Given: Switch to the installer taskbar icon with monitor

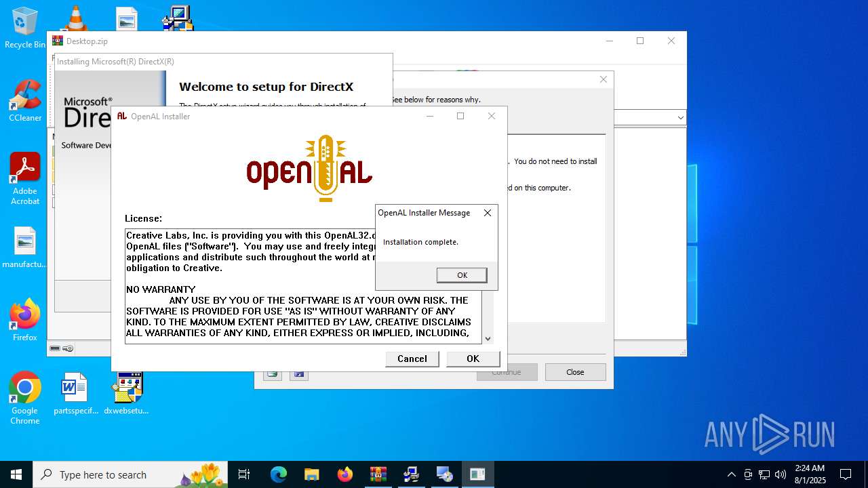Looking at the screenshot, I should pyautogui.click(x=444, y=474).
